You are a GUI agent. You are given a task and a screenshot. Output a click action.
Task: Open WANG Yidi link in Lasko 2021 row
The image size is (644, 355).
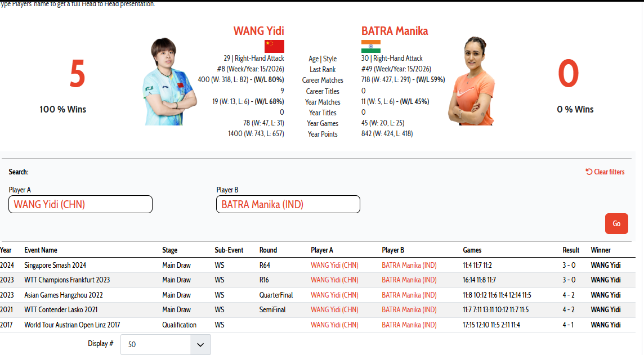(x=334, y=310)
